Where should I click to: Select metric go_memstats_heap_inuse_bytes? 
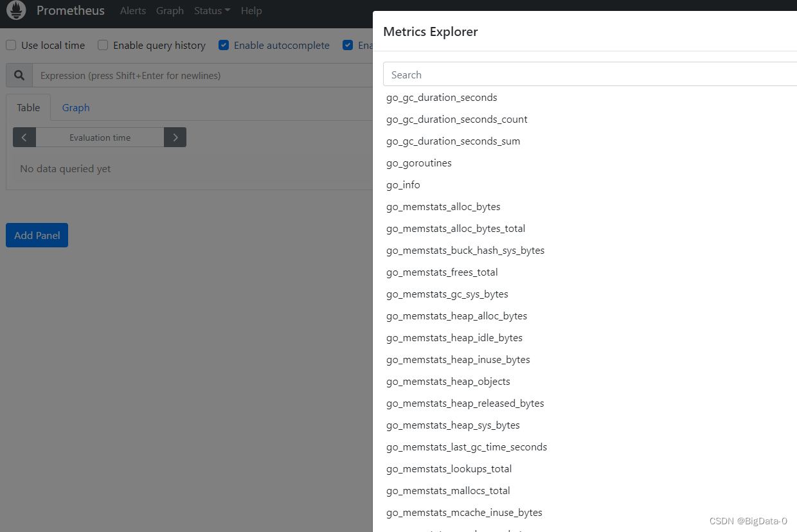pyautogui.click(x=458, y=360)
